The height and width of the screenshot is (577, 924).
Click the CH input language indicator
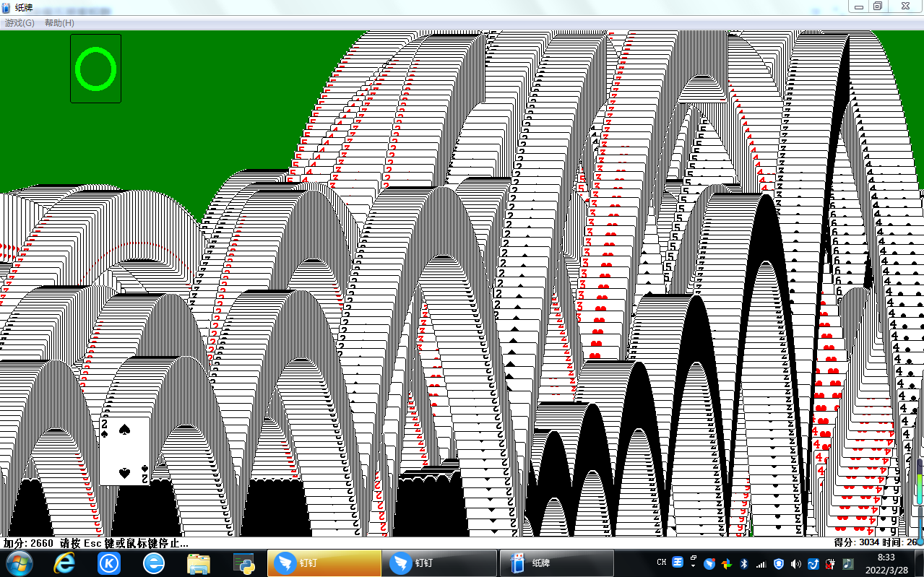point(661,563)
